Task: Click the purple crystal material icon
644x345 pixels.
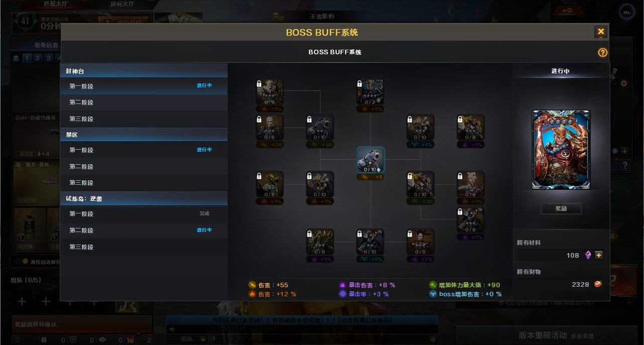Action: [x=588, y=255]
